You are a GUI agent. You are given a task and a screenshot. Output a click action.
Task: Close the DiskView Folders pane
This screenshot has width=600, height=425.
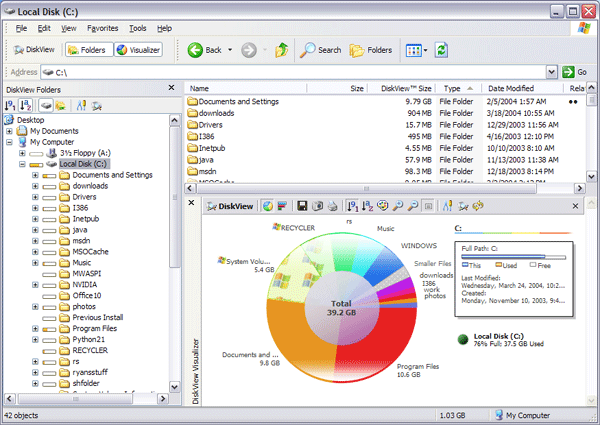pos(171,88)
